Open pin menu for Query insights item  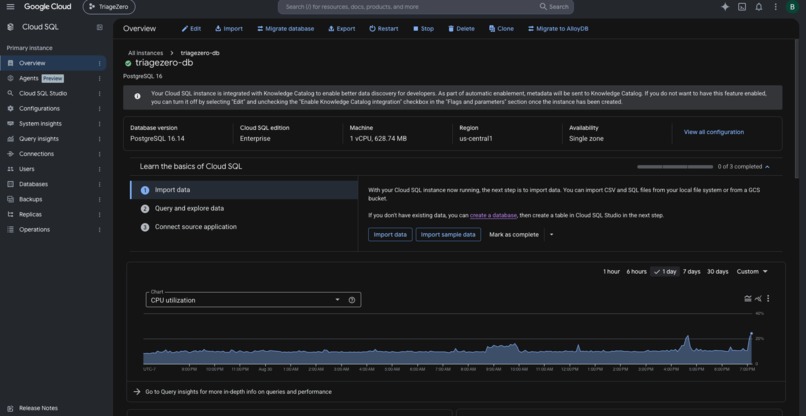pyautogui.click(x=99, y=139)
